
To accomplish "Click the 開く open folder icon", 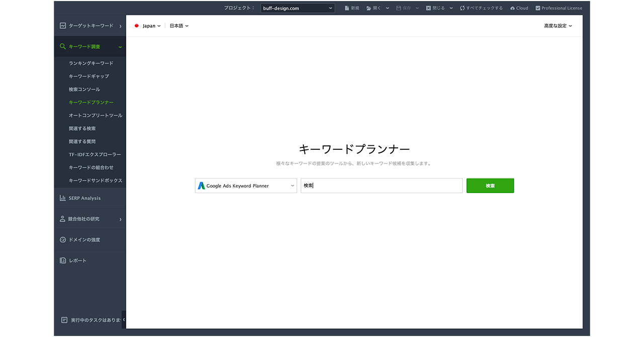I will click(369, 8).
